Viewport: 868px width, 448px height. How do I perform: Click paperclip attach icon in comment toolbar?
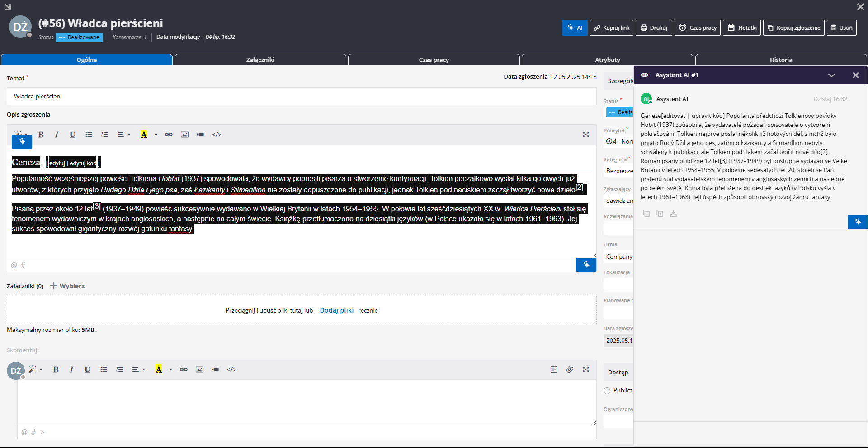pos(570,369)
